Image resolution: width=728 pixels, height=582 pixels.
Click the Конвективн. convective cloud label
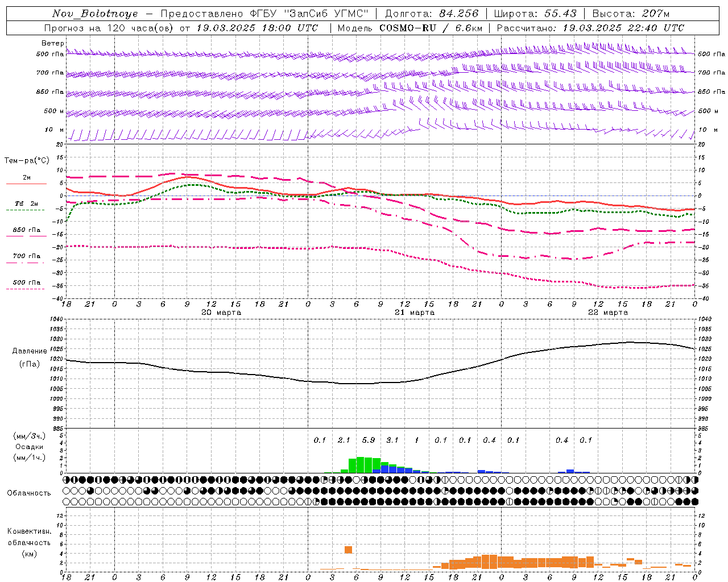tap(30, 531)
